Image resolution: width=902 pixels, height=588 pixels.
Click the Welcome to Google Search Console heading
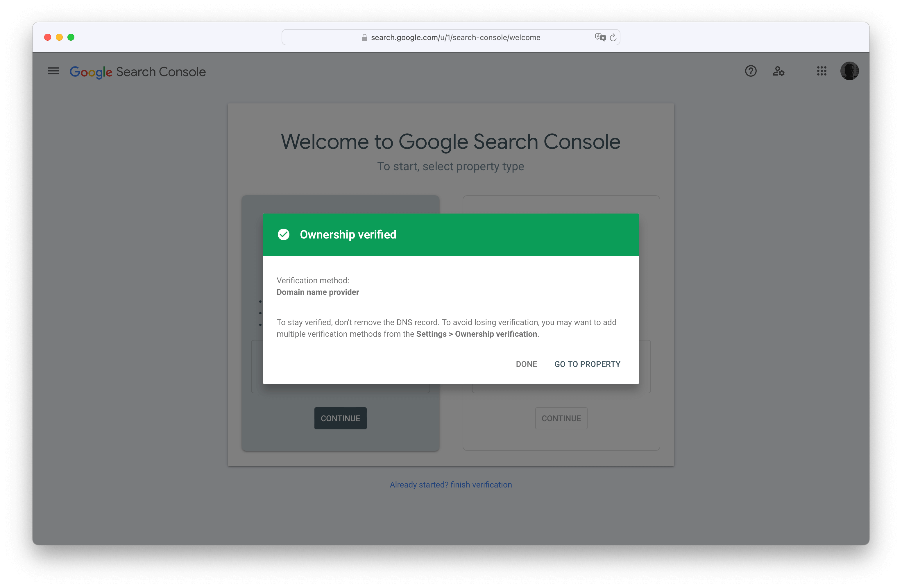click(x=451, y=142)
